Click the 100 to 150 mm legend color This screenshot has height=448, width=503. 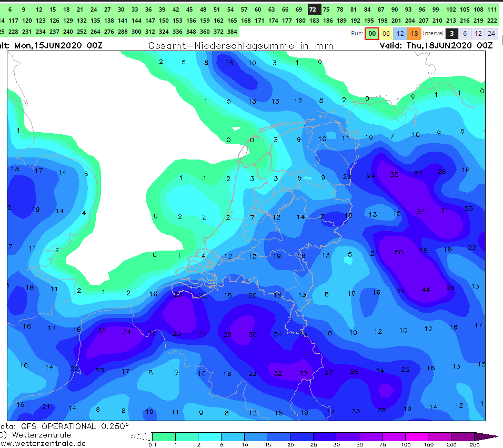[416, 437]
